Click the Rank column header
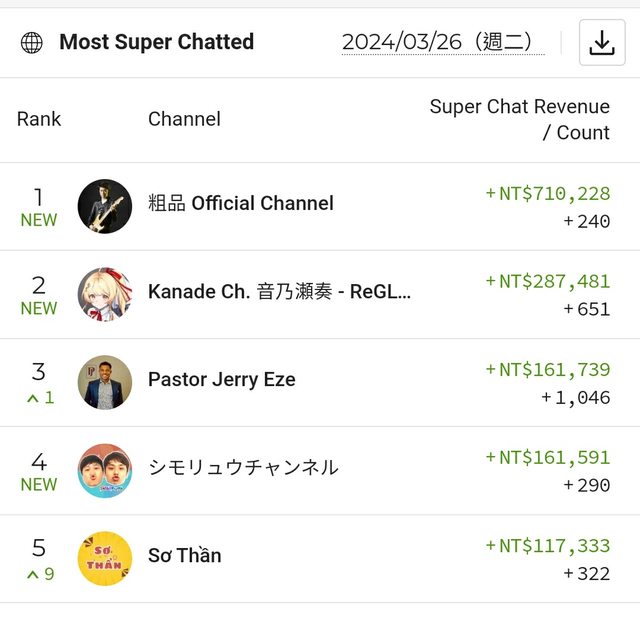The width and height of the screenshot is (640, 618). 39,119
